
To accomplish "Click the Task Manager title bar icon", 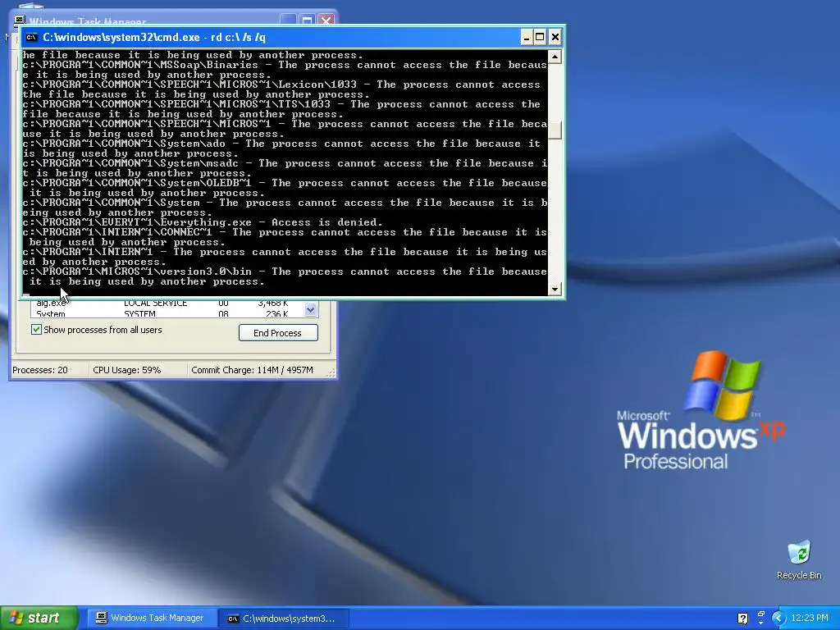I will tap(20, 20).
